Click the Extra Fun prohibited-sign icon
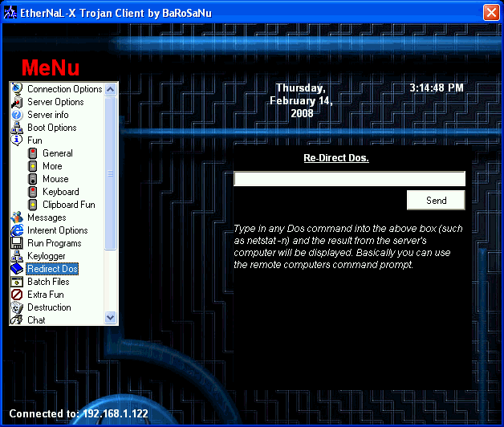 17,295
